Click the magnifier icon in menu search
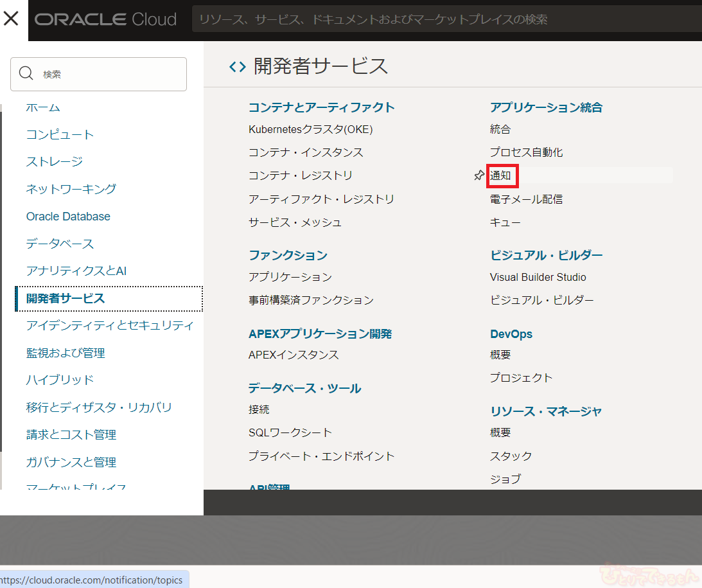Image resolution: width=702 pixels, height=588 pixels. click(x=26, y=74)
